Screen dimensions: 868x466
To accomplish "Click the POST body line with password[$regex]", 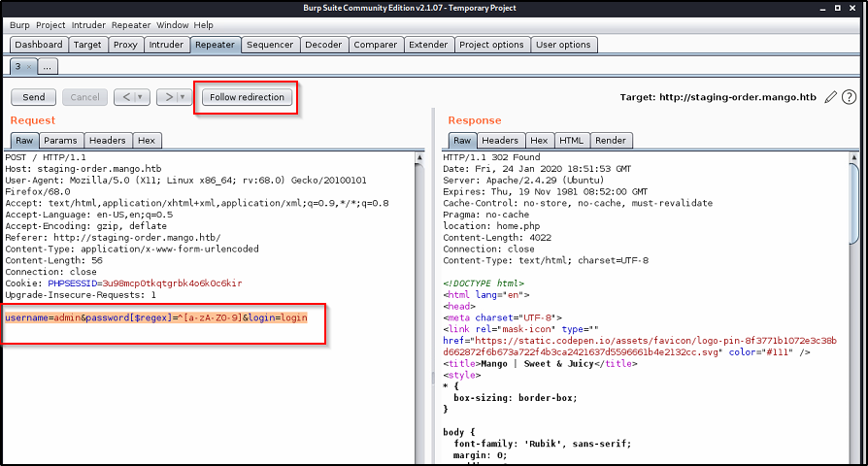I will [x=156, y=317].
